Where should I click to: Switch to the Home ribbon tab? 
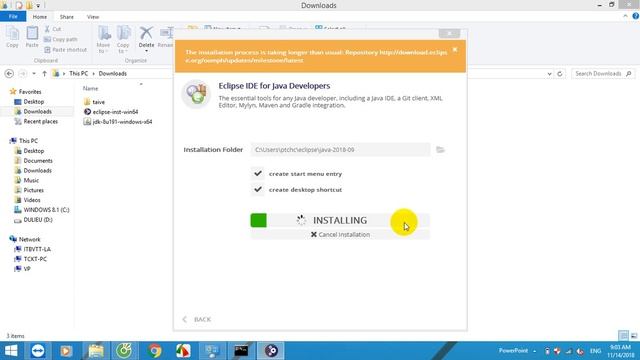click(40, 17)
